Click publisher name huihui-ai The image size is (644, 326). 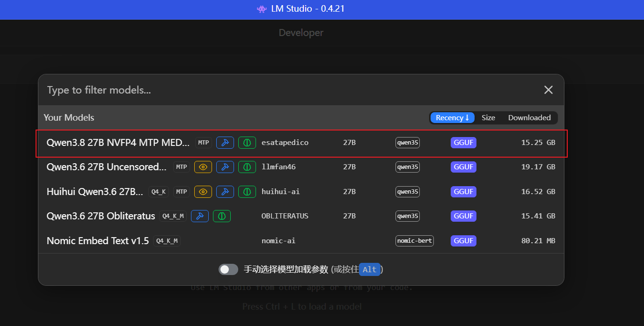(x=281, y=192)
